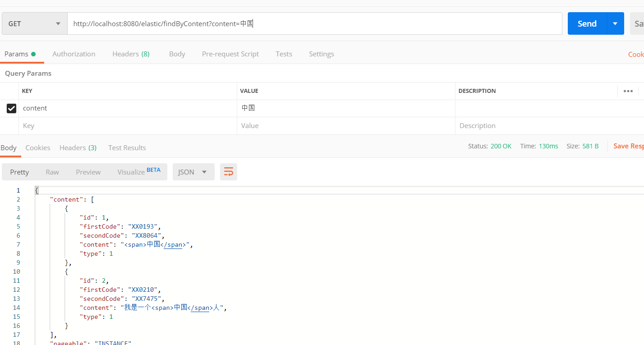Open the request Settings tab
The width and height of the screenshot is (644, 345).
(x=322, y=54)
